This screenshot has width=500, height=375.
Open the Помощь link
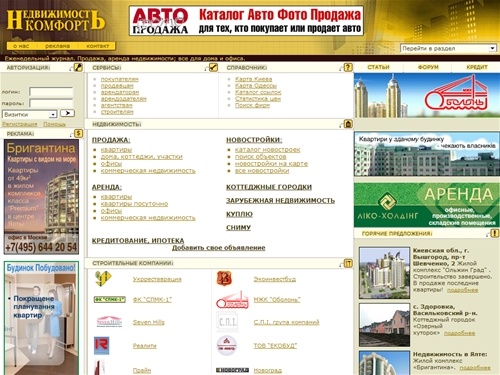pos(54,124)
